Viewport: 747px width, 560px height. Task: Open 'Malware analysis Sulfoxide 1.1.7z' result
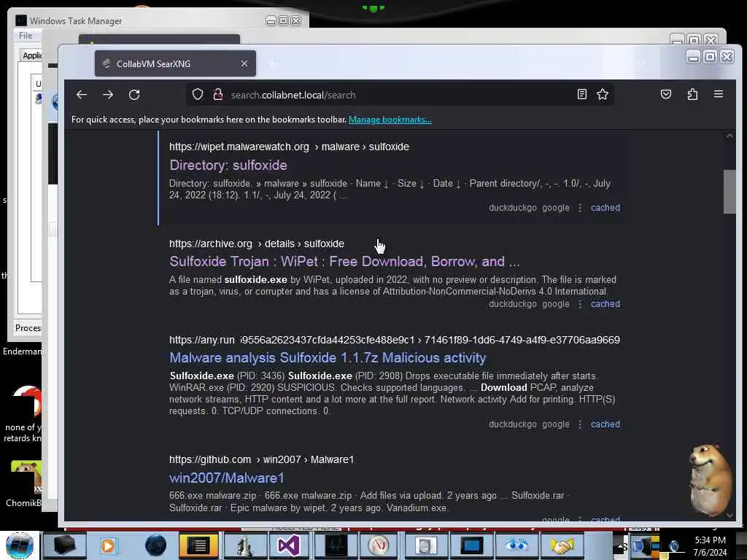tap(328, 357)
